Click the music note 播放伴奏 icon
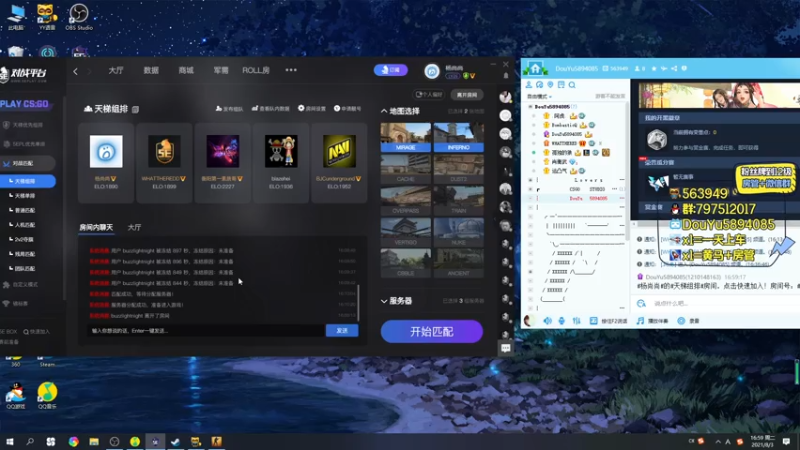The height and width of the screenshot is (450, 800). point(640,321)
